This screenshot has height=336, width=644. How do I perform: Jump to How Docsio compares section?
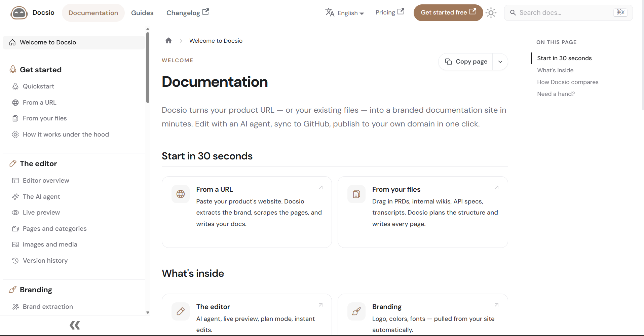[x=568, y=82]
